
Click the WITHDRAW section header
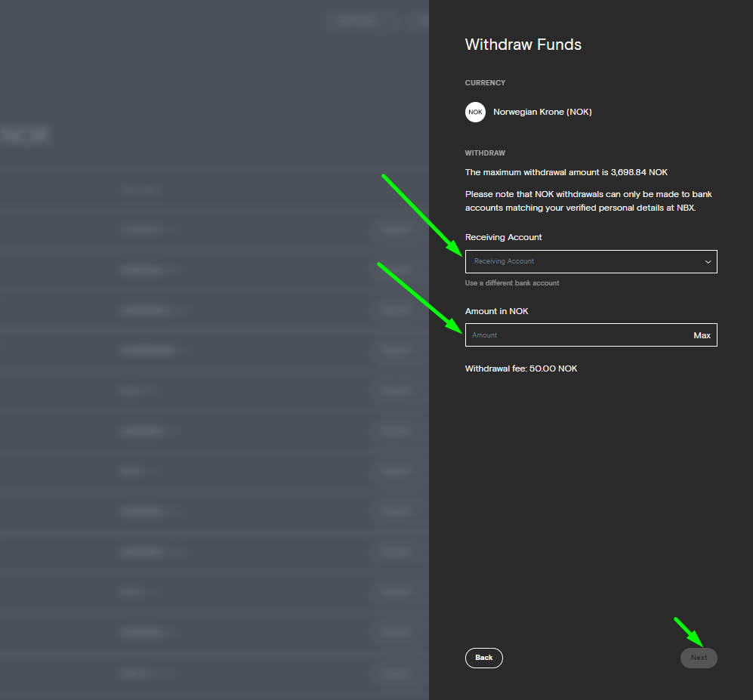(x=485, y=153)
